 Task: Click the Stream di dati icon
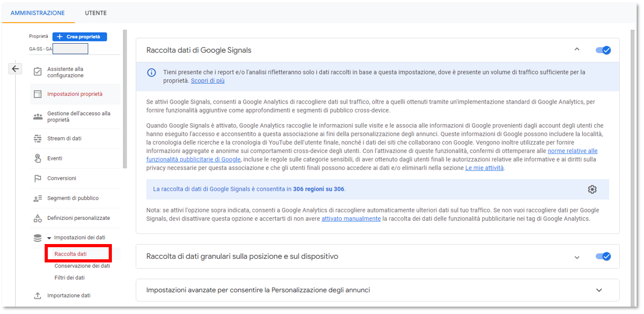tap(38, 139)
